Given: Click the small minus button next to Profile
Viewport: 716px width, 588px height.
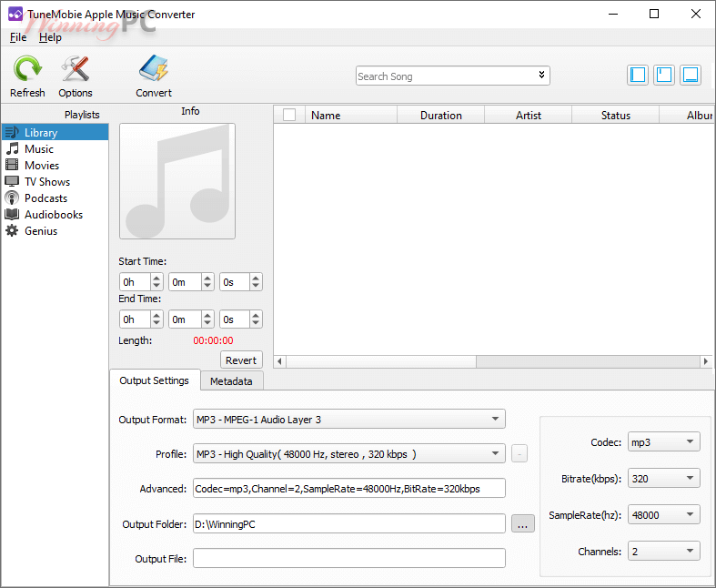Looking at the screenshot, I should pyautogui.click(x=519, y=453).
